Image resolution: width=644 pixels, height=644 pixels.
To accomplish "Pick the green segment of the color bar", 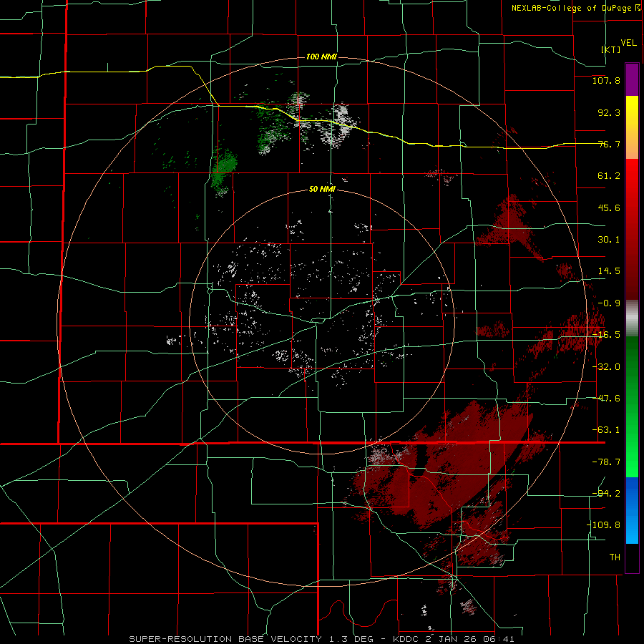I will click(x=632, y=406).
